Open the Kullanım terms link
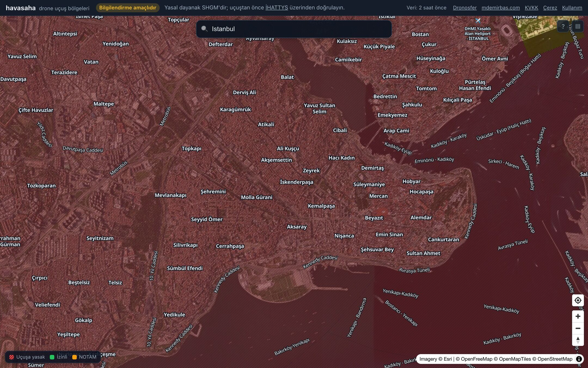Screen dimensions: 588x368 (x=572, y=8)
